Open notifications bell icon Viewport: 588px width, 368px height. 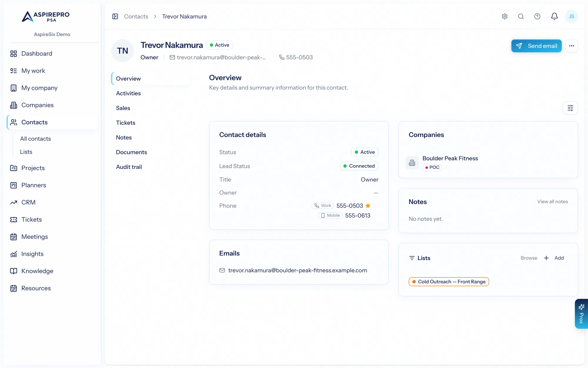coord(554,16)
